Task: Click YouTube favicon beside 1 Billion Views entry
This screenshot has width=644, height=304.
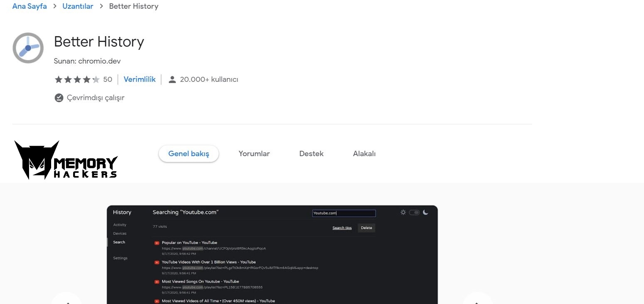Action: pos(157,262)
